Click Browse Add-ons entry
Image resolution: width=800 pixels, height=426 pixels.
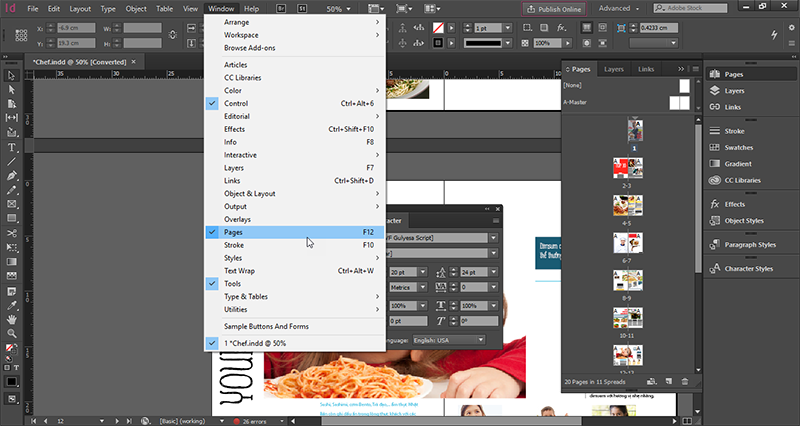coord(294,48)
